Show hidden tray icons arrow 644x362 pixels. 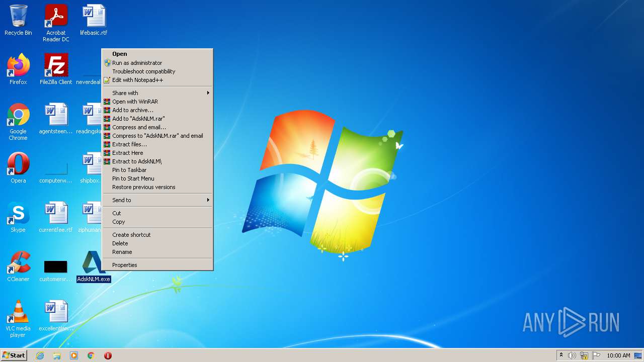click(561, 355)
